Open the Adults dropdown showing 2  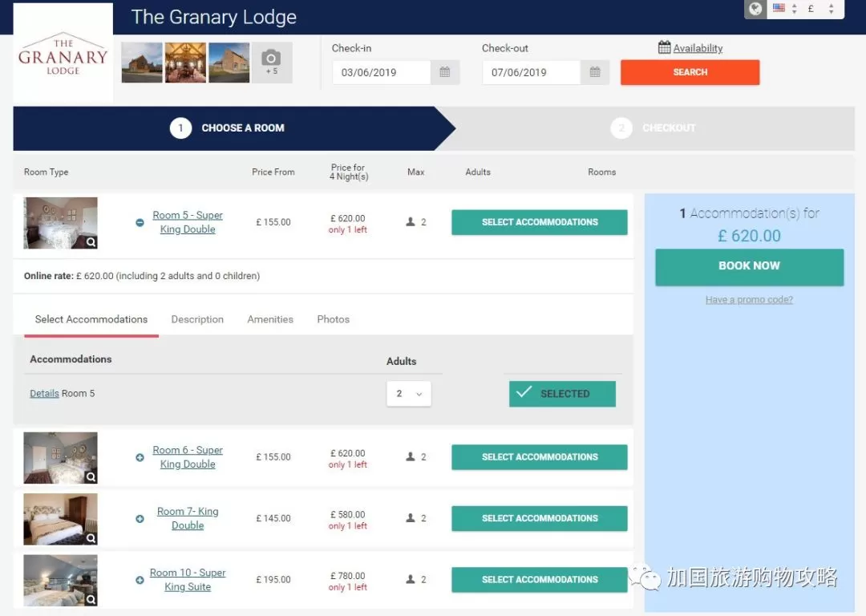click(409, 394)
